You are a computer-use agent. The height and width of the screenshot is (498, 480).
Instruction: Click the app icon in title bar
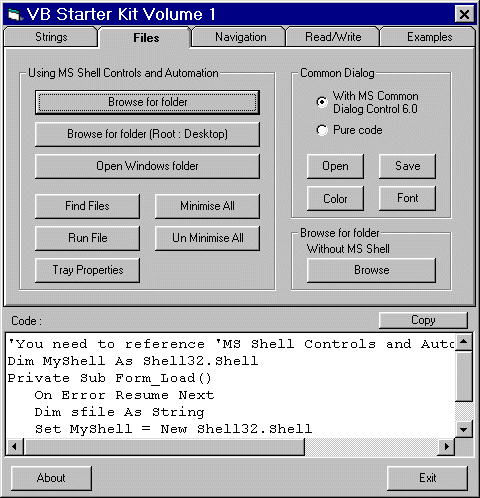pyautogui.click(x=15, y=15)
